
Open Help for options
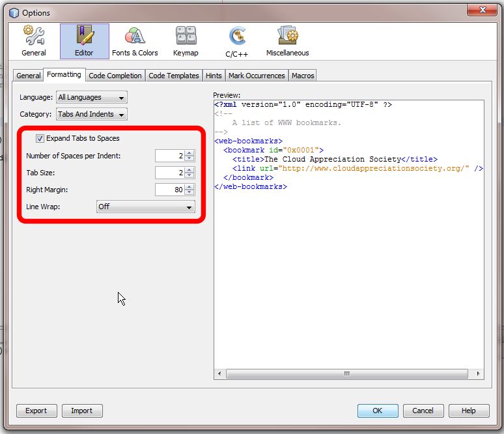click(469, 411)
